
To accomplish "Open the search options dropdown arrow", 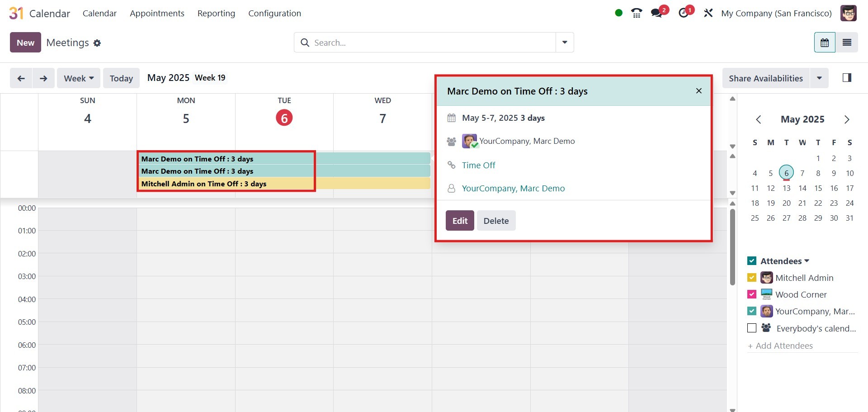I will point(565,43).
